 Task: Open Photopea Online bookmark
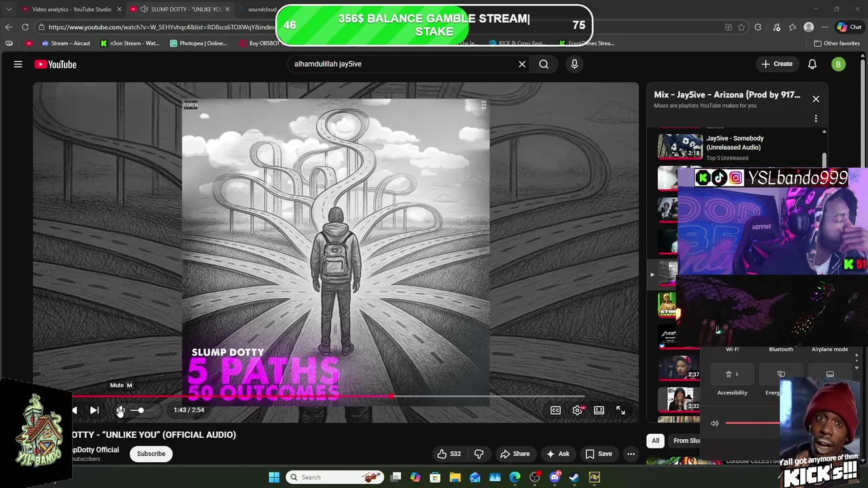pyautogui.click(x=199, y=43)
